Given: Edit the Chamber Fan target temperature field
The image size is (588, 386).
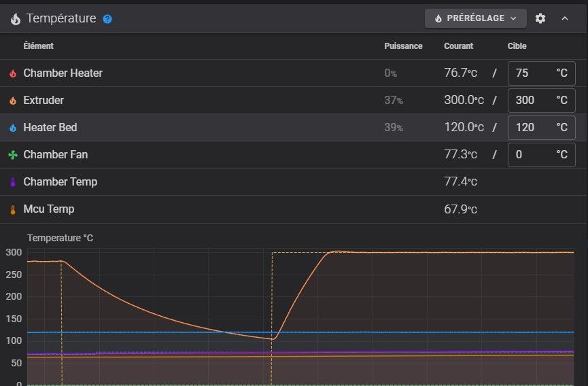Looking at the screenshot, I should pos(532,154).
